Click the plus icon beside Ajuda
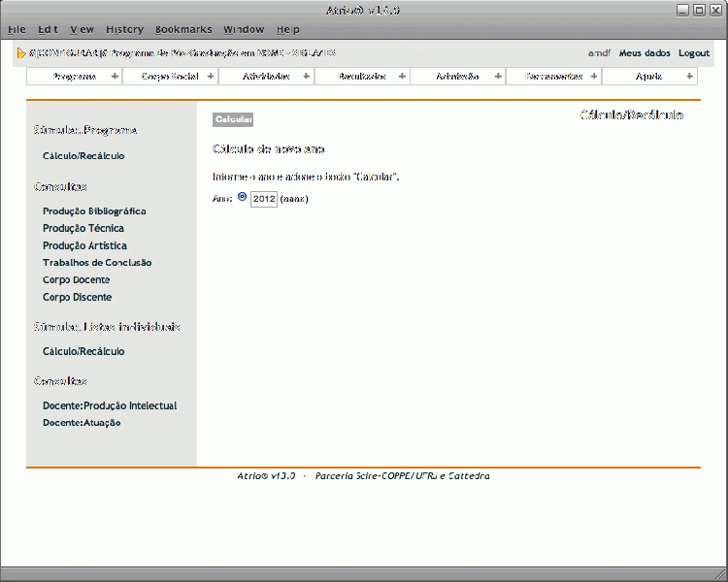The image size is (728, 582). (690, 77)
